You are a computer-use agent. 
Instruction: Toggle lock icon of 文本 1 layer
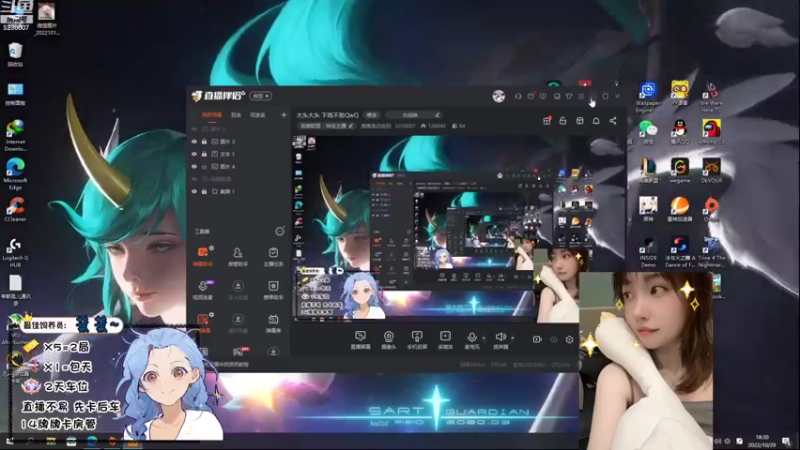(x=204, y=154)
